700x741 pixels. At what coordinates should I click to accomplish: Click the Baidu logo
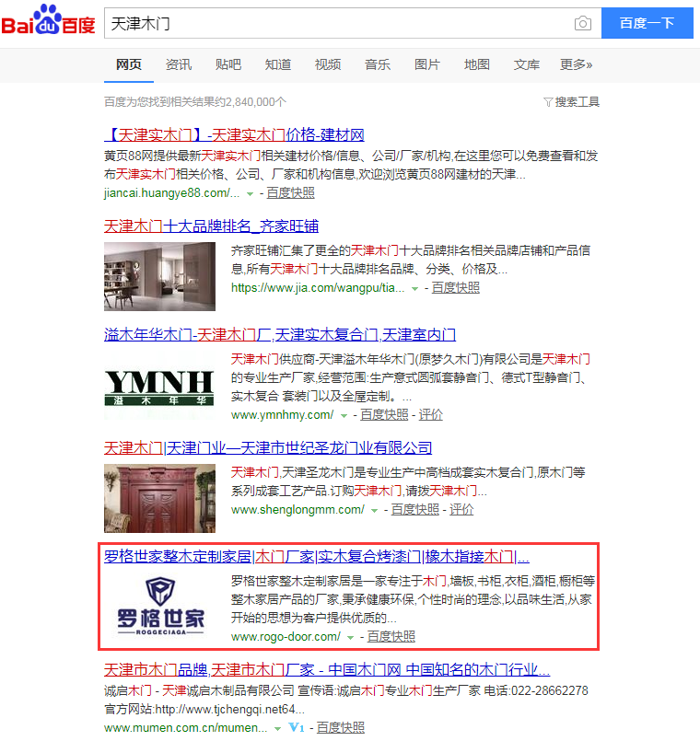pos(48,21)
